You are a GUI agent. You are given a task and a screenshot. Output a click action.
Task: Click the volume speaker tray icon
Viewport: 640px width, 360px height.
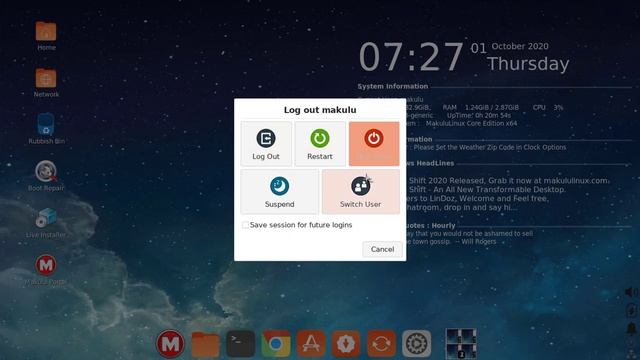point(631,292)
